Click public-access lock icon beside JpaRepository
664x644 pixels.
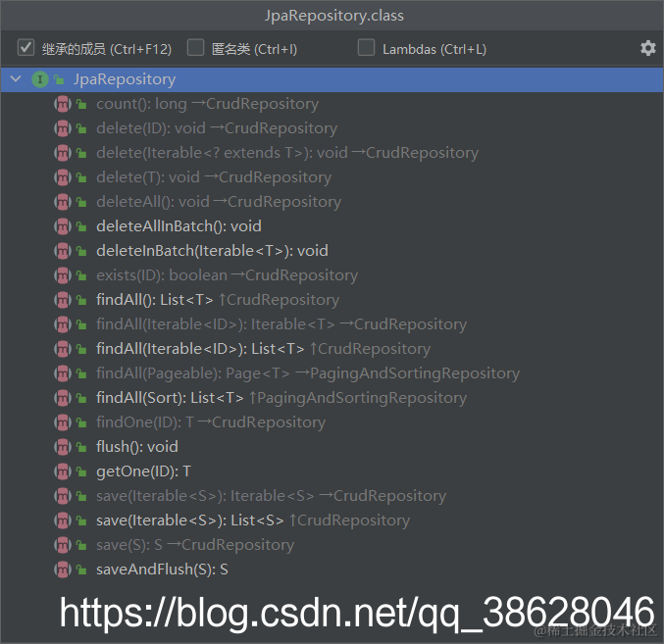point(59,79)
